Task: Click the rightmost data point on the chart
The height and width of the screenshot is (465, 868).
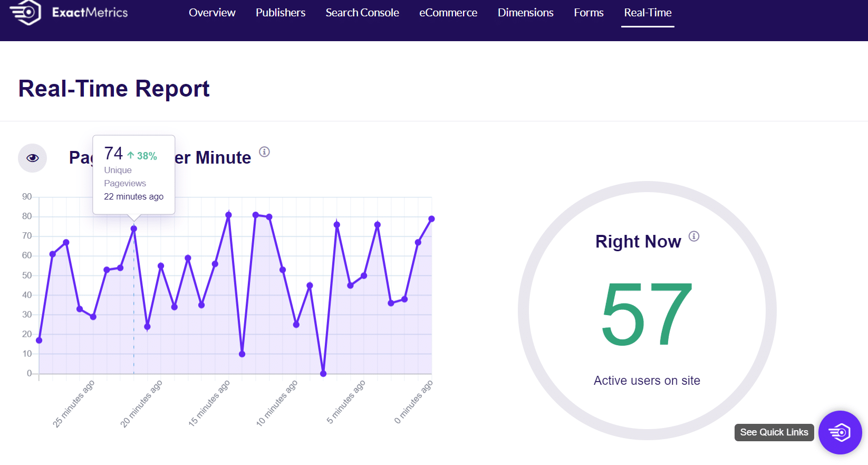Action: click(431, 219)
